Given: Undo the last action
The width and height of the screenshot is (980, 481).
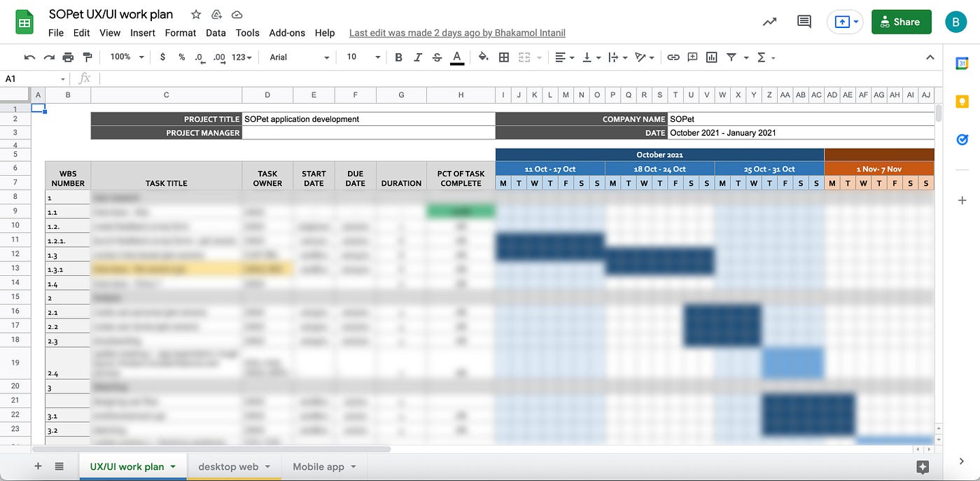Looking at the screenshot, I should 29,57.
